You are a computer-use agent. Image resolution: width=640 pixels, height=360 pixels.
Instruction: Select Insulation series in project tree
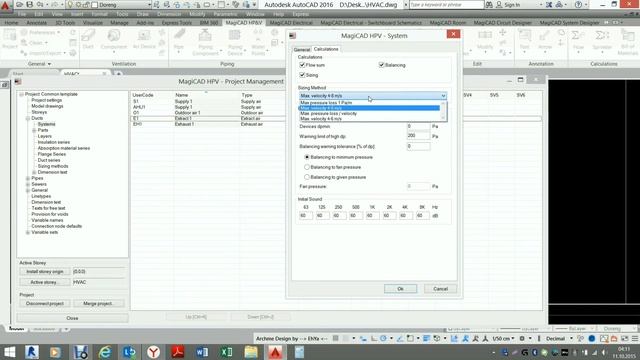[54, 142]
